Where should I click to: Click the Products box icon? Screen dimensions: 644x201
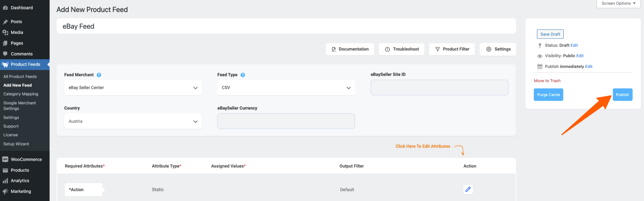pos(5,170)
